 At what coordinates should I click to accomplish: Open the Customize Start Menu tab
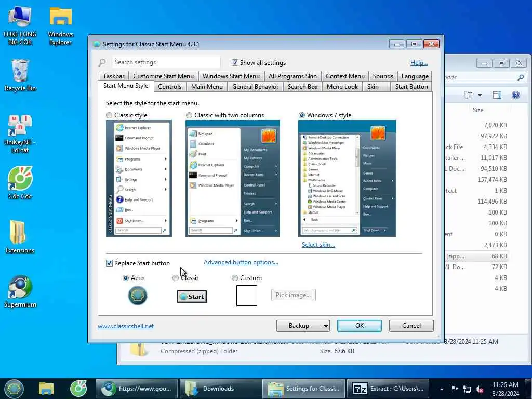163,76
